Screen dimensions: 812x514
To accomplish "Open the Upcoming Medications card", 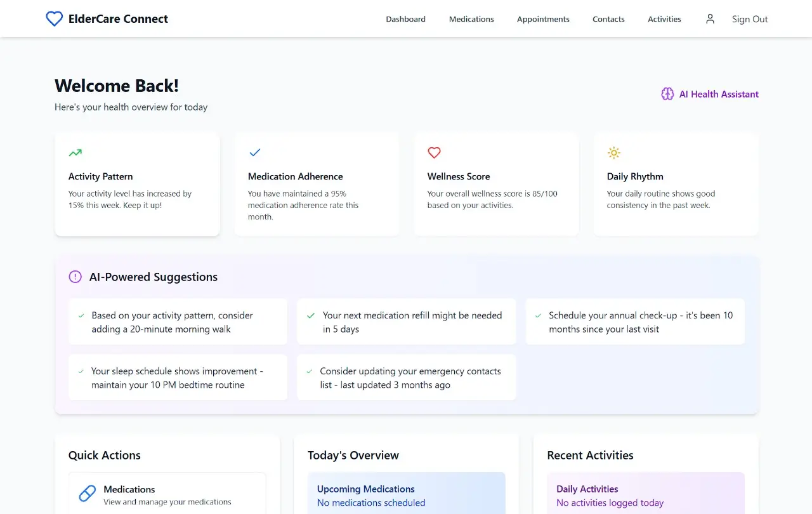I will click(x=406, y=495).
